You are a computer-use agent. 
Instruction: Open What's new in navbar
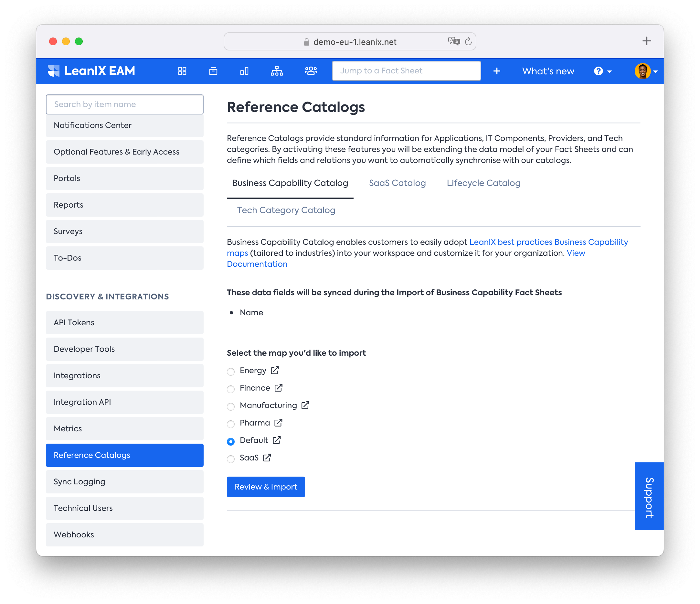pyautogui.click(x=548, y=71)
